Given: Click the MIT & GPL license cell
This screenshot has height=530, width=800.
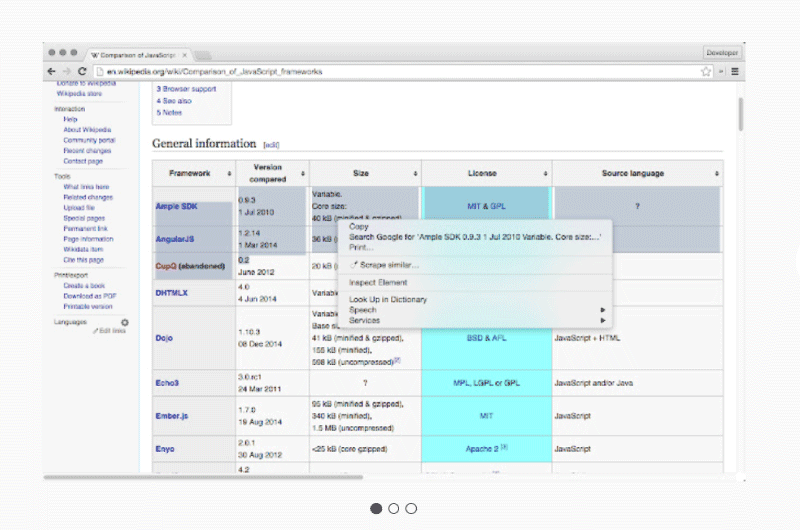Looking at the screenshot, I should (487, 206).
